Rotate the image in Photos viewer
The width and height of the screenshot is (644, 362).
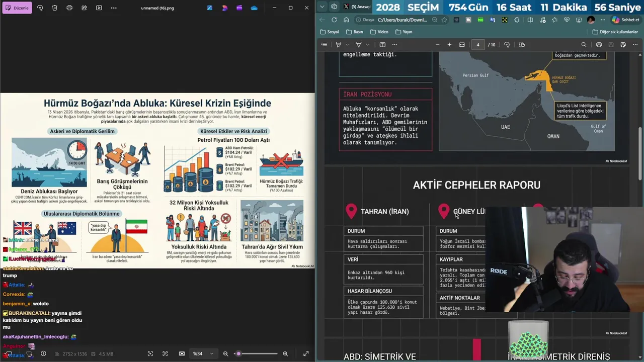[x=40, y=8]
